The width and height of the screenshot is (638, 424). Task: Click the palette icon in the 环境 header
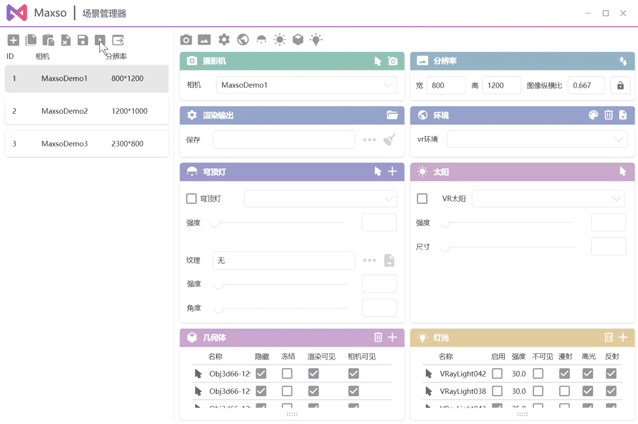point(593,115)
